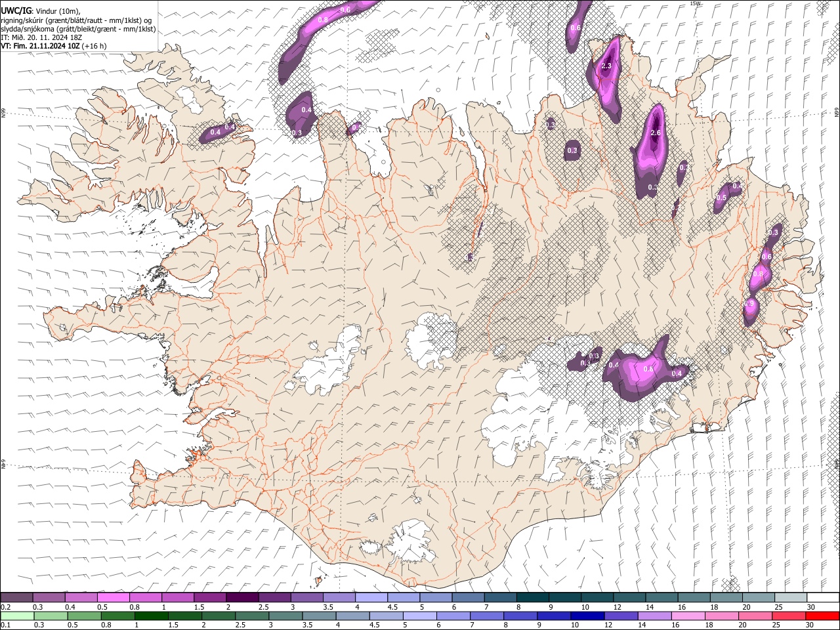Click the UWC/IG title text
The image size is (840, 630).
[x=16, y=11]
